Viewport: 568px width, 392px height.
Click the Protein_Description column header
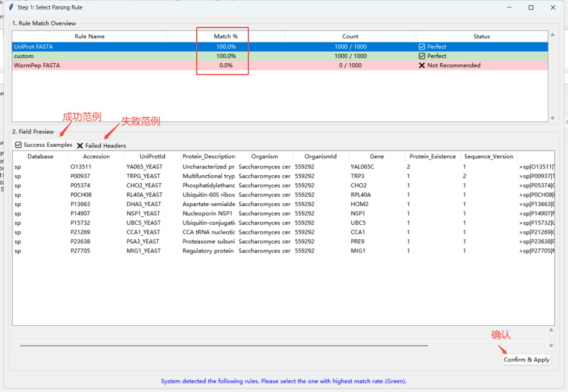(x=209, y=156)
